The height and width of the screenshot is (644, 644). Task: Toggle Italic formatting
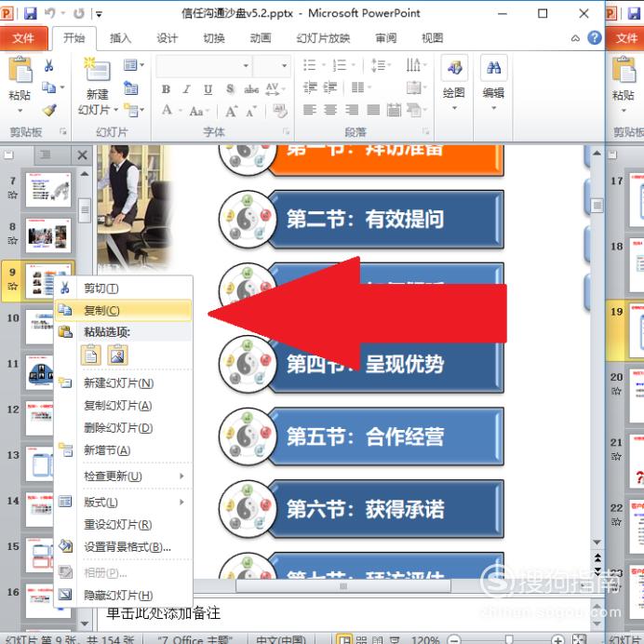[187, 89]
